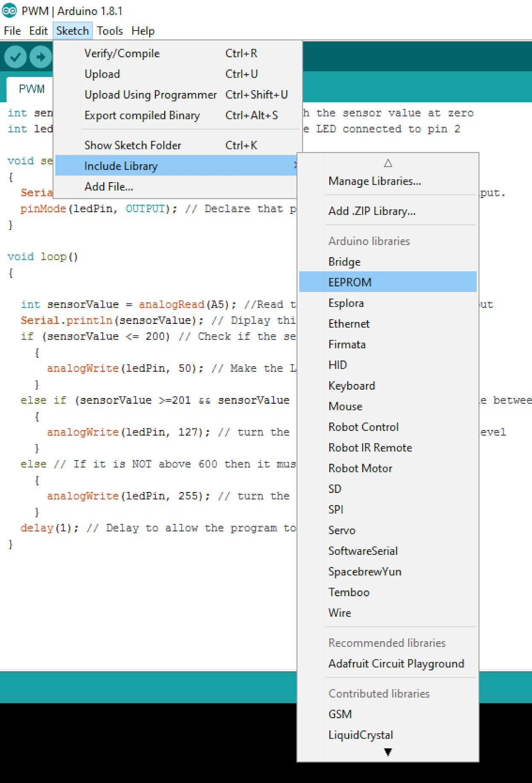
Task: Click 'void loop()' line in editor
Action: pos(43,257)
